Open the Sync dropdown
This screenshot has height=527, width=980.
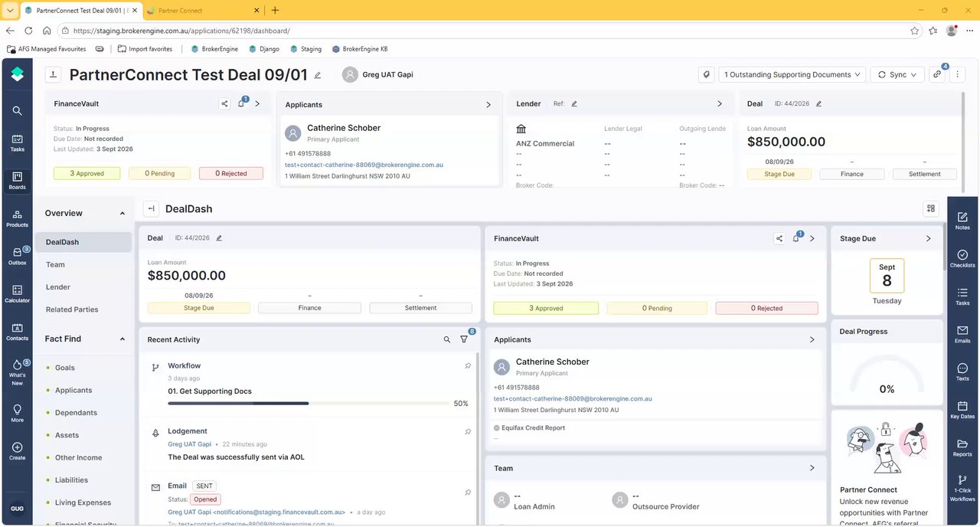click(897, 74)
